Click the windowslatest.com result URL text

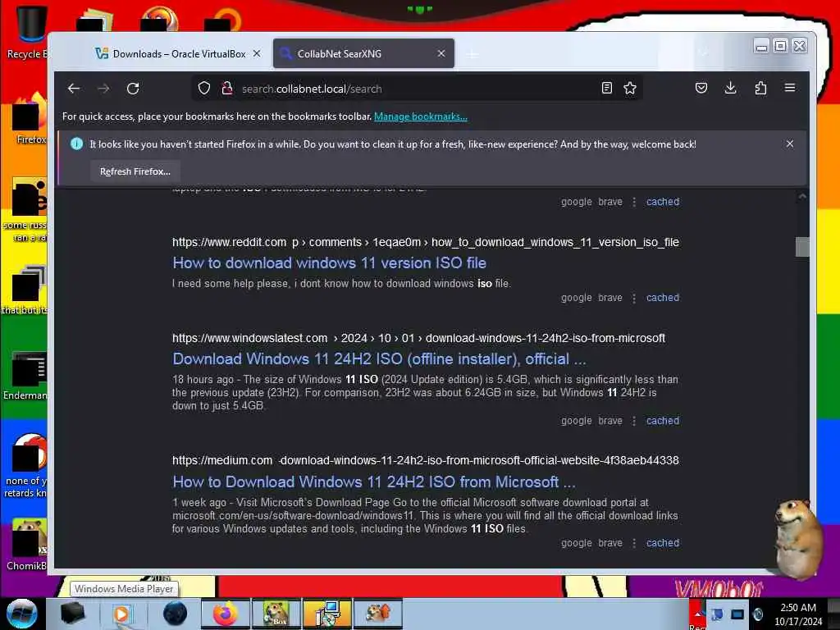click(x=418, y=338)
